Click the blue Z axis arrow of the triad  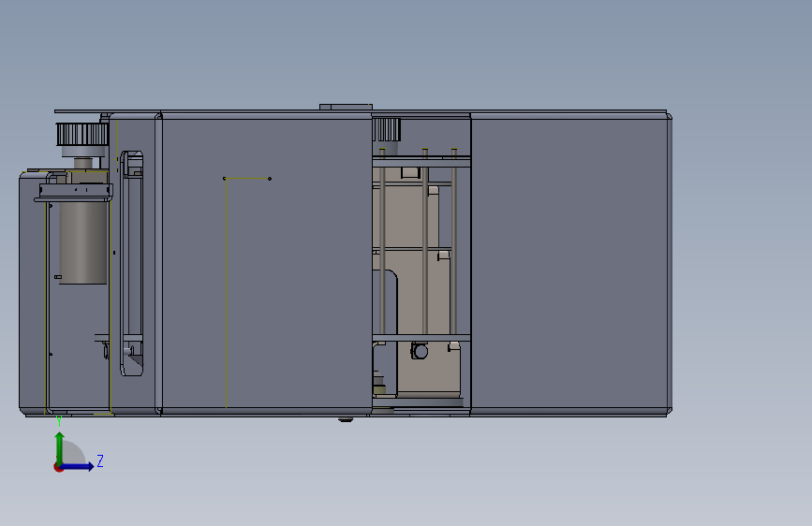(x=78, y=466)
